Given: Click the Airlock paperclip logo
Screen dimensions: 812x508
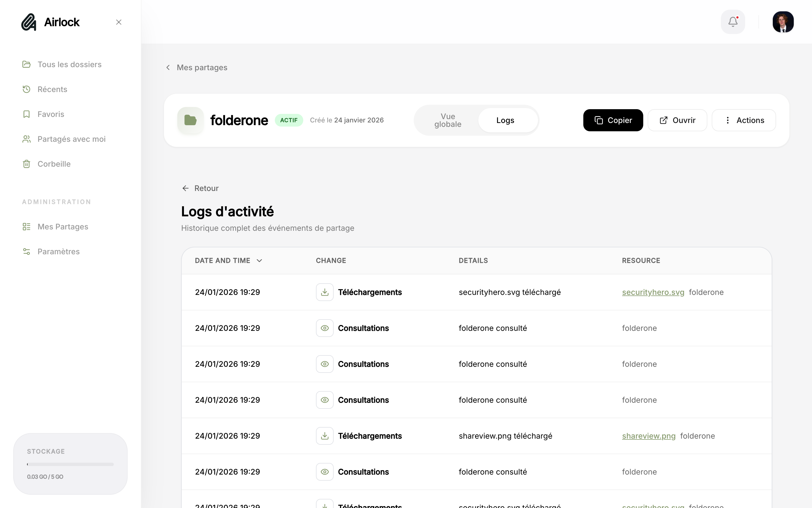Looking at the screenshot, I should click(x=28, y=22).
